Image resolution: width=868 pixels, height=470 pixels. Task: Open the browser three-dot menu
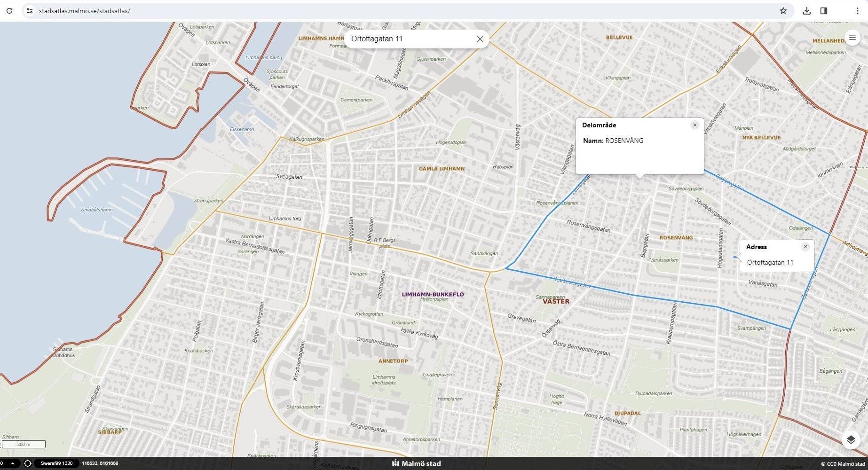(x=857, y=10)
